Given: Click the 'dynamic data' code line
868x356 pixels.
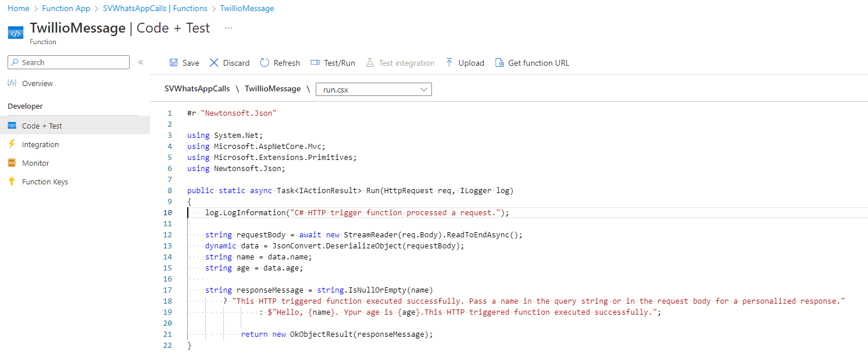Looking at the screenshot, I should [x=335, y=245].
